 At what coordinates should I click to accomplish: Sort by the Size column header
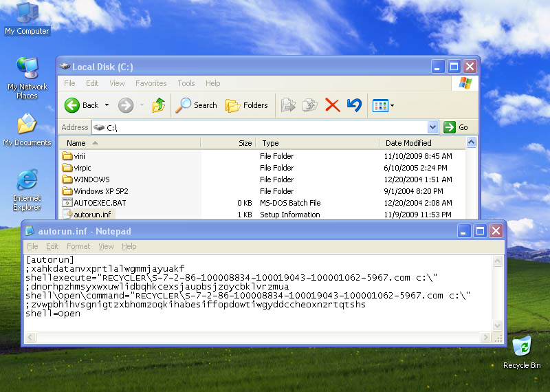(228, 143)
